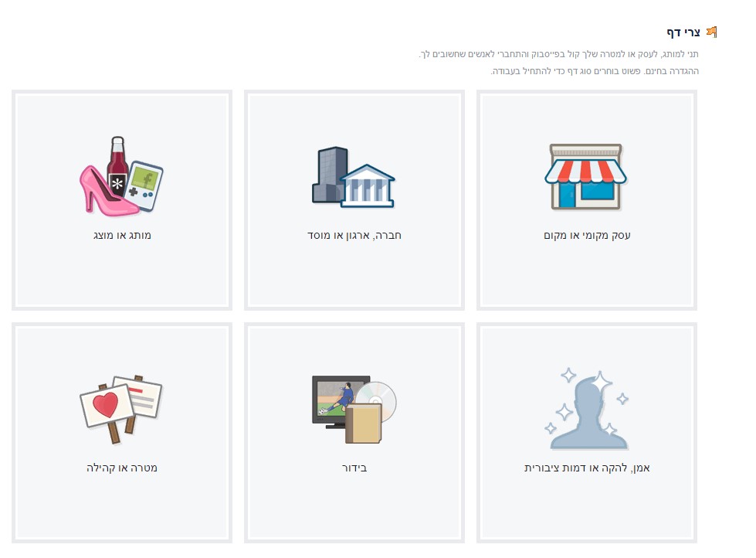Image resolution: width=756 pixels, height=558 pixels.
Task: Choose the חברה, ארגון או מוסד label
Action: coord(354,236)
